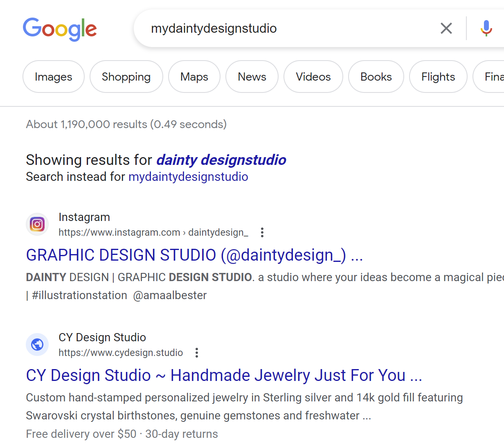Select the Books filter tab
This screenshot has width=504, height=446.
click(376, 77)
